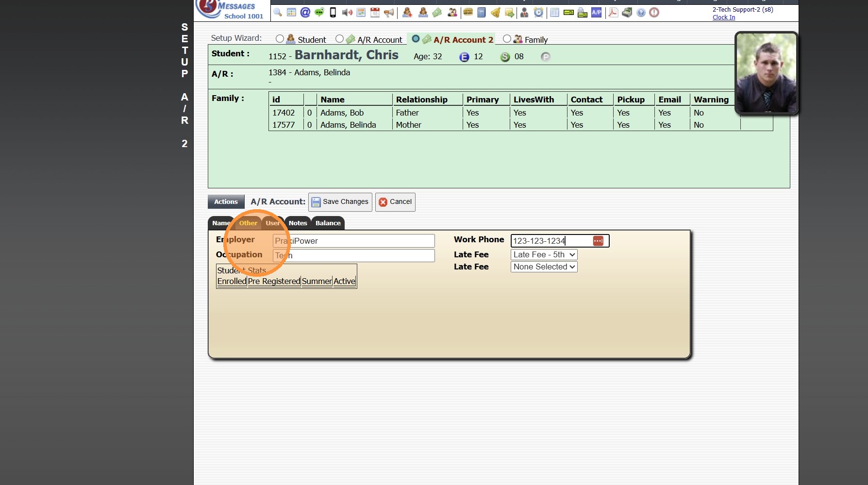The image size is (868, 485).
Task: Click the green chat bubble icon
Action: 319,13
